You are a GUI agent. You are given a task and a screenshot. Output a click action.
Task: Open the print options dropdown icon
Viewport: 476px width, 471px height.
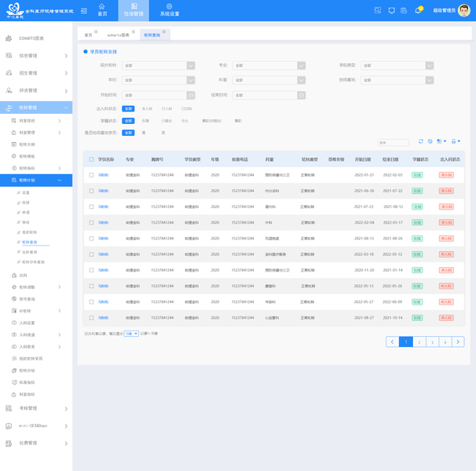point(456,141)
